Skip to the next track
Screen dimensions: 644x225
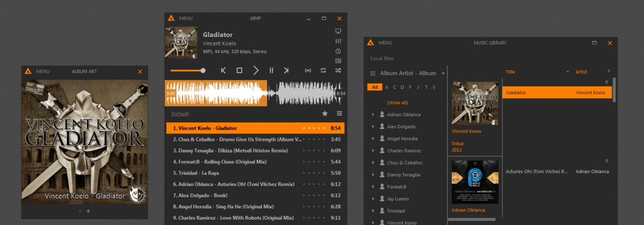click(x=286, y=70)
